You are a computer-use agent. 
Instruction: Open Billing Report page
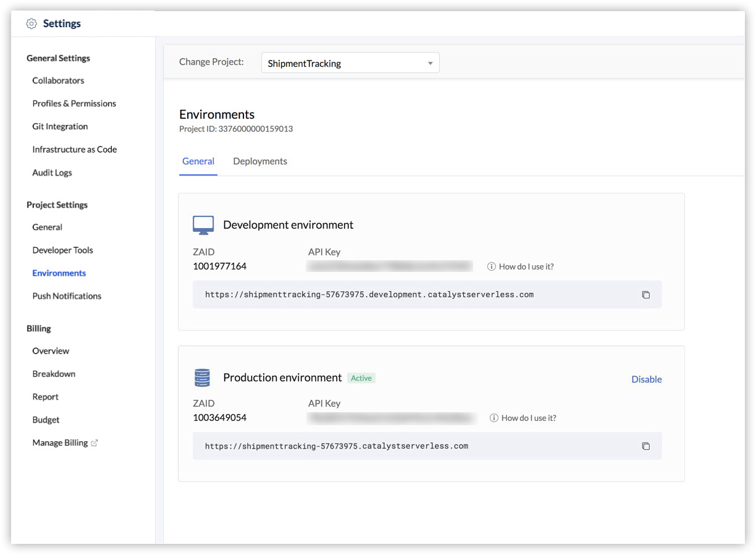[x=45, y=397]
